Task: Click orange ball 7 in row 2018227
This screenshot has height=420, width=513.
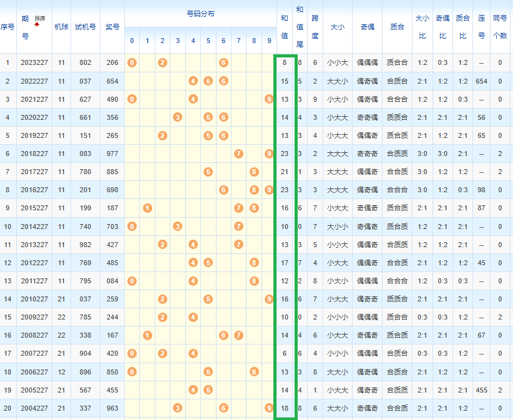Action: pos(238,154)
